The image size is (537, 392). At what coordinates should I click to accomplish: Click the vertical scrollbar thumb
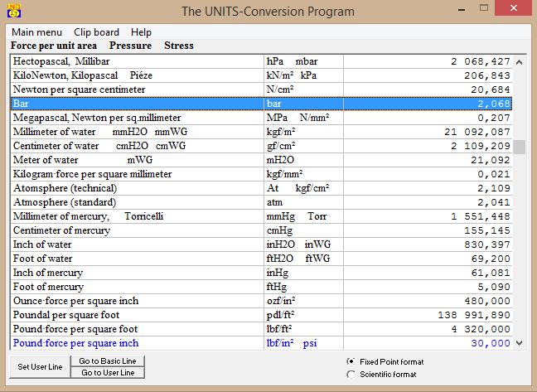tap(520, 148)
